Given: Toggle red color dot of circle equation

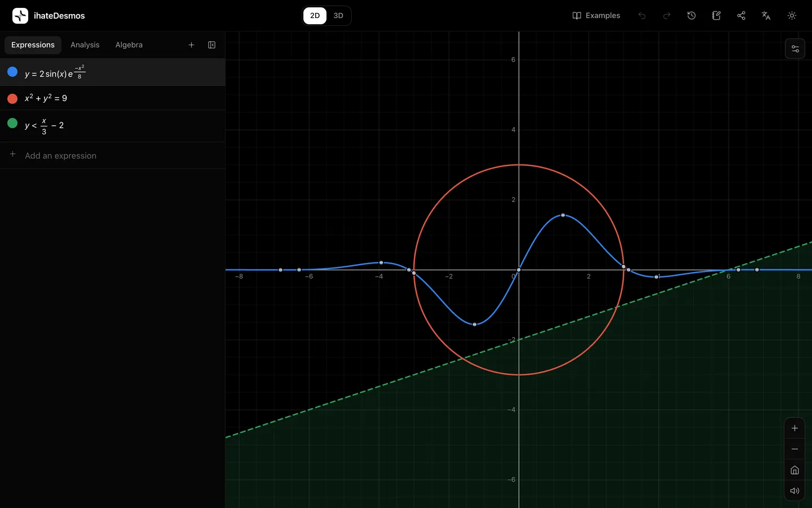Looking at the screenshot, I should click(12, 98).
